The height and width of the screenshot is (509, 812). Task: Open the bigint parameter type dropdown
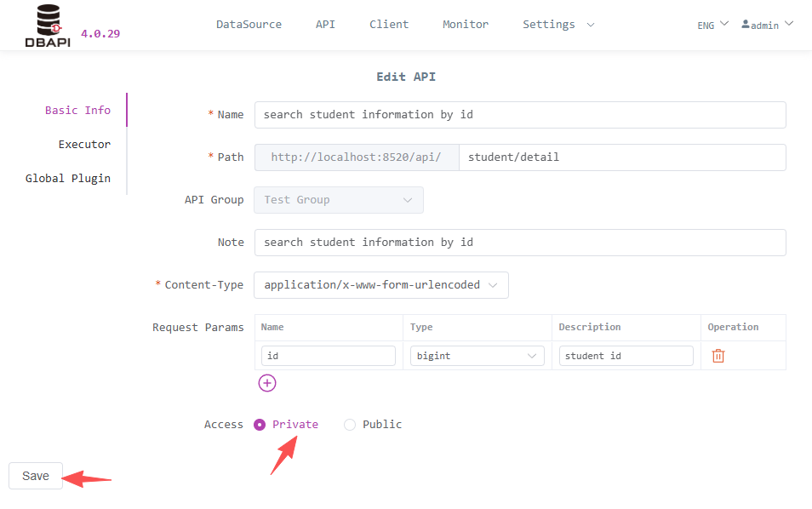click(x=477, y=355)
